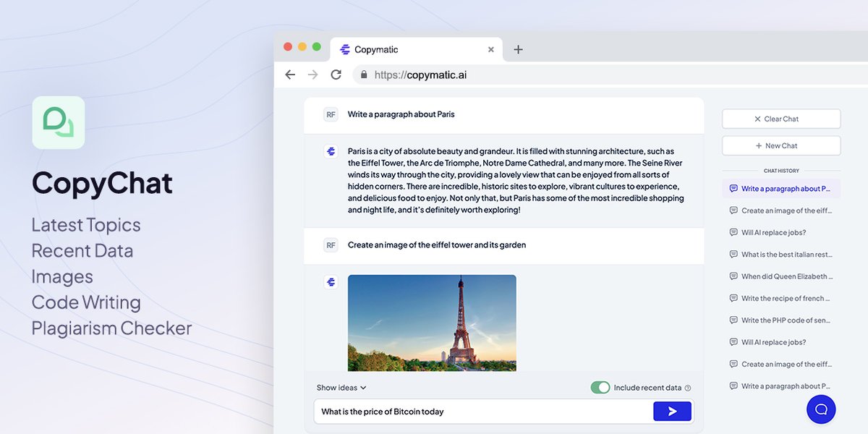Click the Paris paragraph response text
The height and width of the screenshot is (434, 868).
pos(516,181)
